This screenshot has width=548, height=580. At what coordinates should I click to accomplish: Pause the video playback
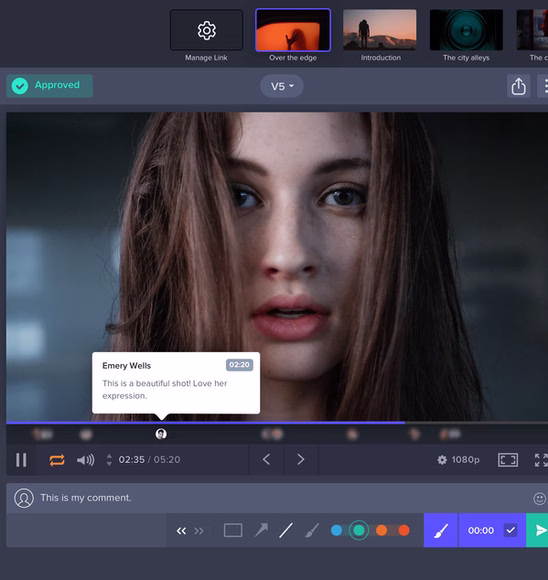tap(21, 460)
